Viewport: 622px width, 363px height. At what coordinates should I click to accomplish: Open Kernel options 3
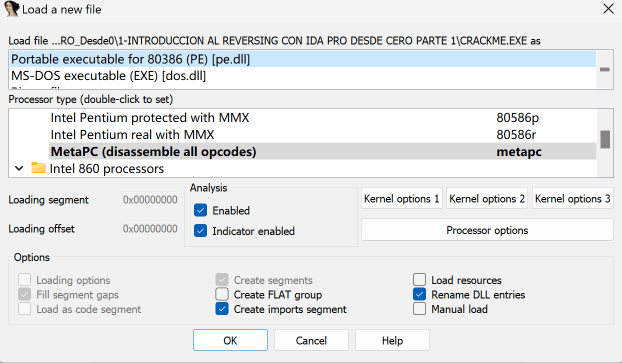572,198
